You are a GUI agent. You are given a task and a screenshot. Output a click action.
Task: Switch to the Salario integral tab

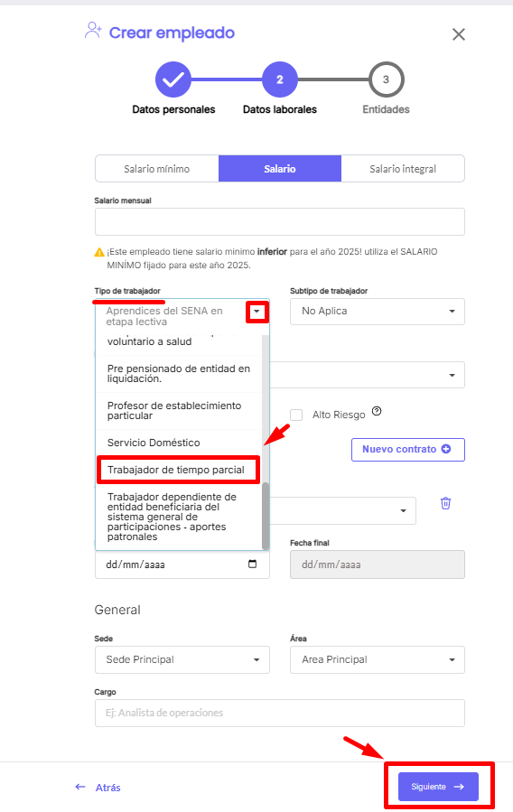[x=403, y=169]
